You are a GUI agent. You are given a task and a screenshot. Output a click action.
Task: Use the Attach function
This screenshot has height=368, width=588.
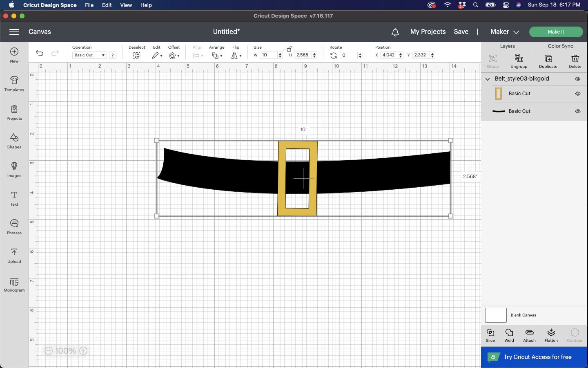pos(529,335)
